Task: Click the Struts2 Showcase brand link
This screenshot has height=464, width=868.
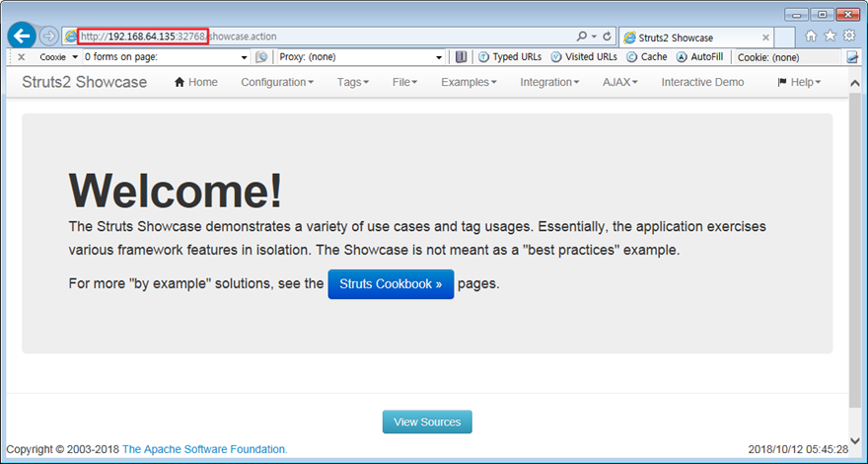Action: tap(84, 82)
